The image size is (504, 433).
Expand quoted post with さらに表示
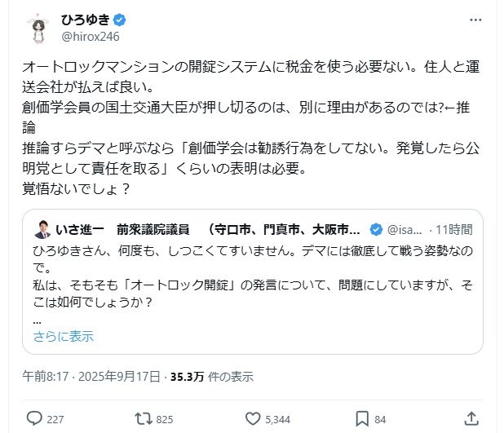pyautogui.click(x=63, y=336)
